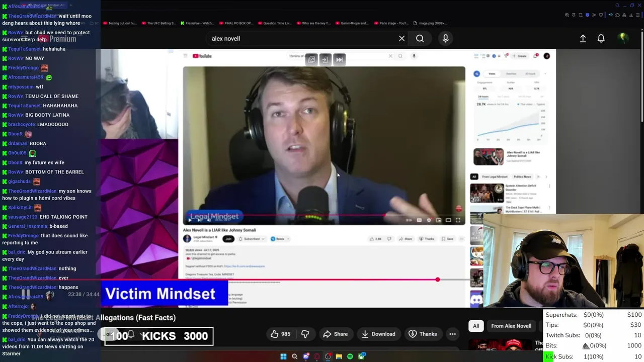This screenshot has height=362, width=644.
Task: Open inner video miniplayer
Action: pyautogui.click(x=439, y=220)
